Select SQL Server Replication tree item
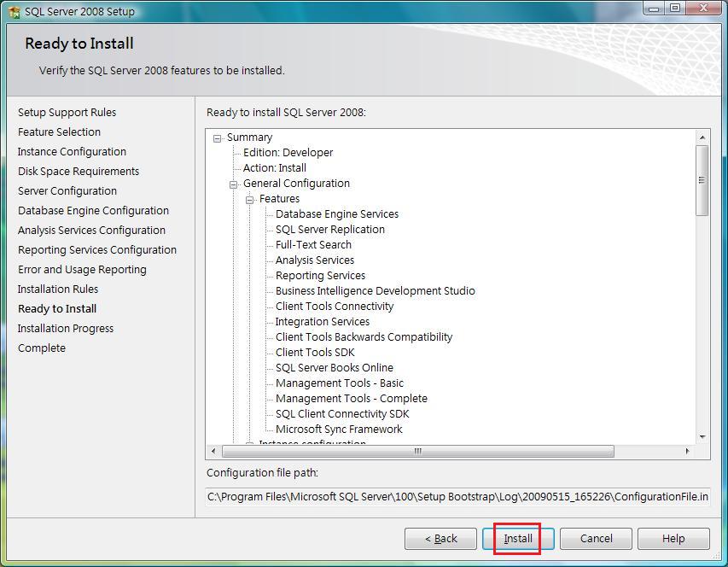 [330, 230]
